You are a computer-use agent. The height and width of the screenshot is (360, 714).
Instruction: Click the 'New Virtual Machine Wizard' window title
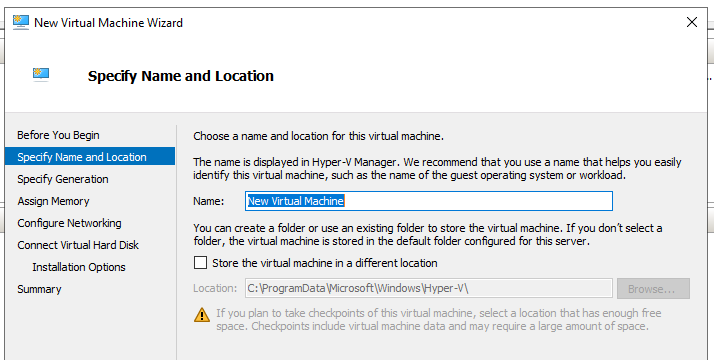click(x=108, y=23)
